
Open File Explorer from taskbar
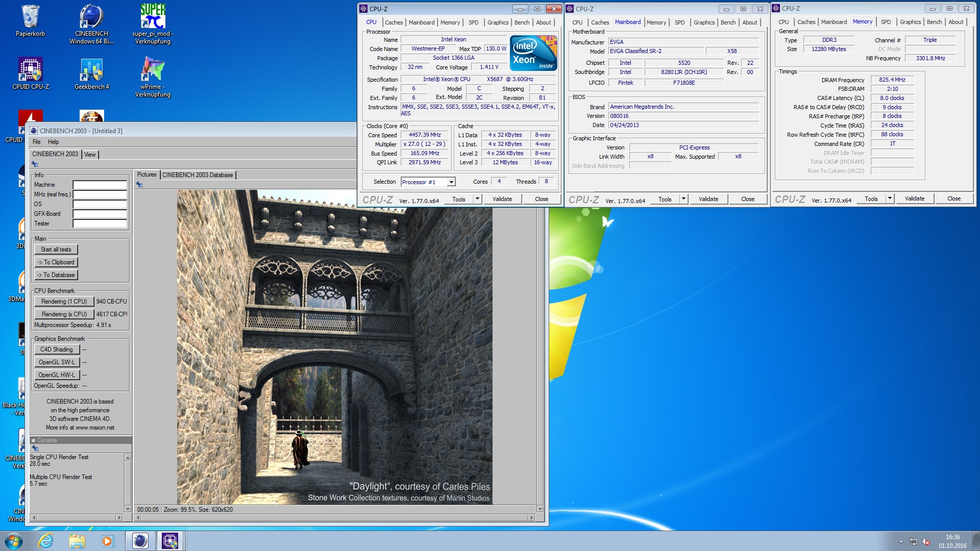77,541
